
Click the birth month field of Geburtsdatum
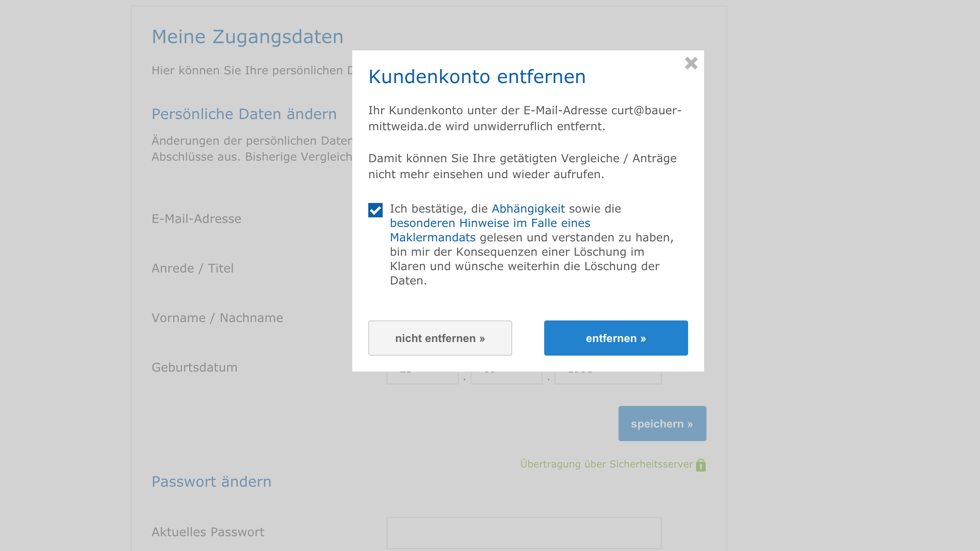[x=506, y=378]
